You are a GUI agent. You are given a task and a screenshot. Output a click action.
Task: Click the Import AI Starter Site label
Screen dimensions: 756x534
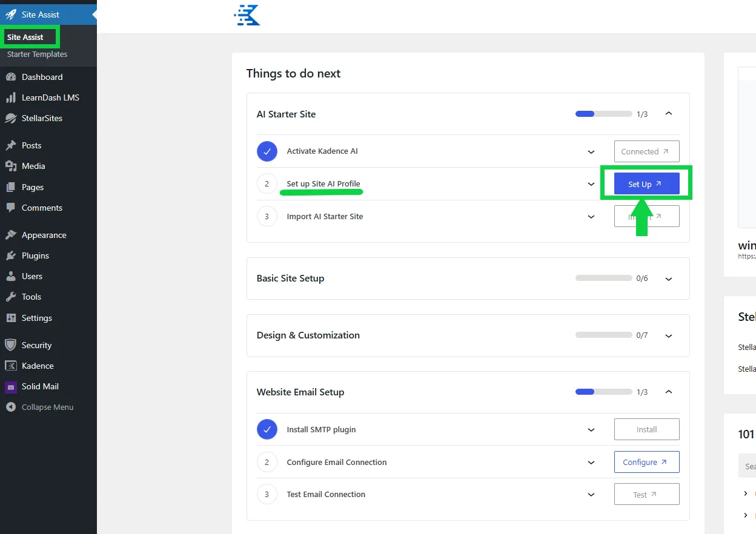click(x=325, y=216)
